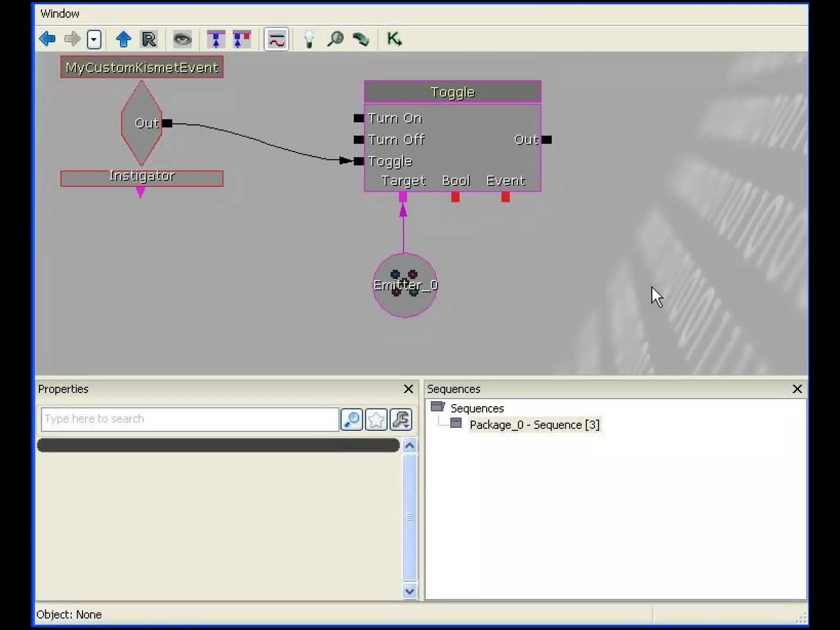Select Package_0 - Sequence [3] tree item
Viewport: 840px width, 630px height.
point(534,425)
